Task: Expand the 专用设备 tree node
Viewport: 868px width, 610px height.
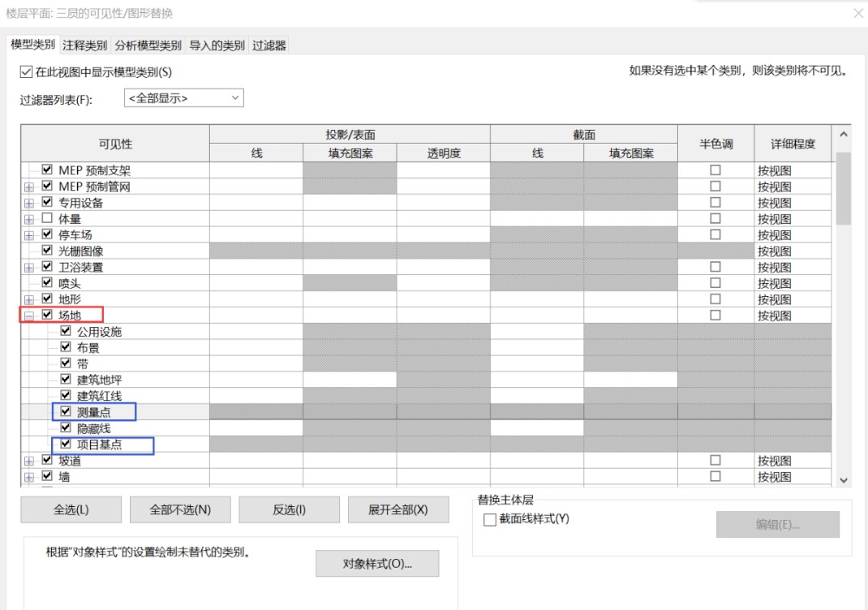Action: pos(29,203)
